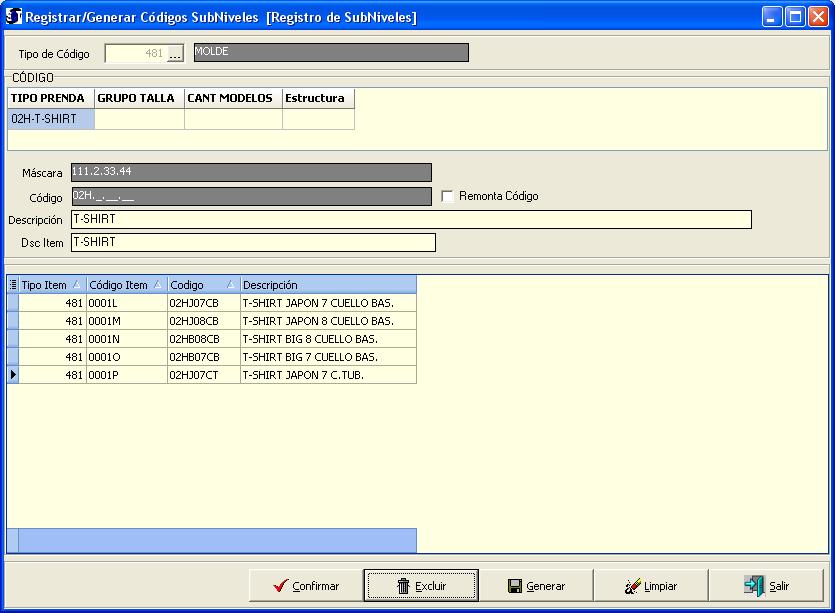This screenshot has width=835, height=613.
Task: Click the application icon in title bar
Action: tap(14, 16)
